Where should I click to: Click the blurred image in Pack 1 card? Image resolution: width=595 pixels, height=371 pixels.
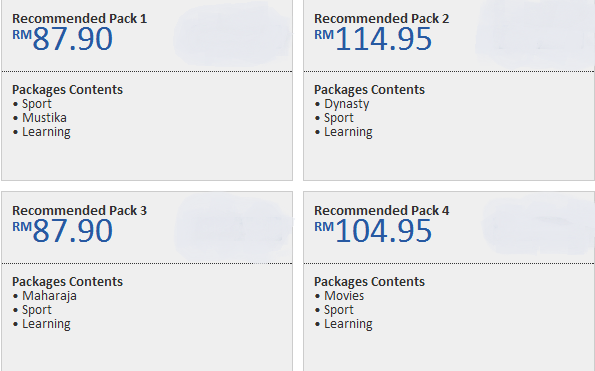pos(232,34)
